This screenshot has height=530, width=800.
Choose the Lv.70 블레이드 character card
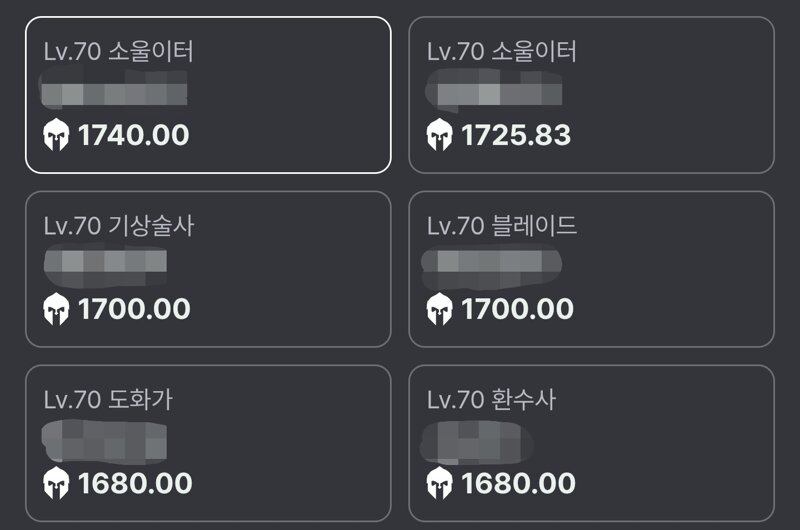coord(591,269)
